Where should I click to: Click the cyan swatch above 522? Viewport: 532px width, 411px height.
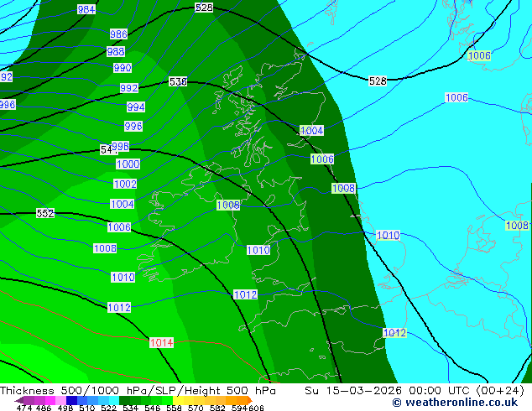[114, 400]
